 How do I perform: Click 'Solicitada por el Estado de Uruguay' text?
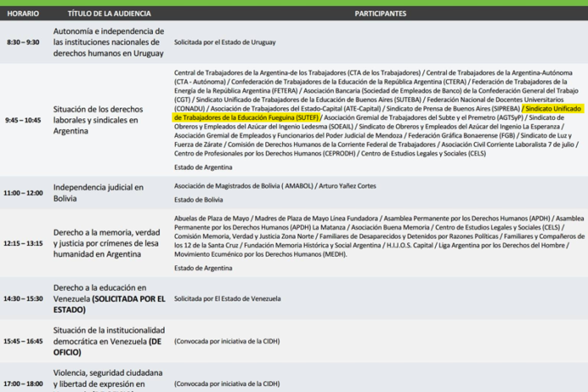[x=226, y=41]
